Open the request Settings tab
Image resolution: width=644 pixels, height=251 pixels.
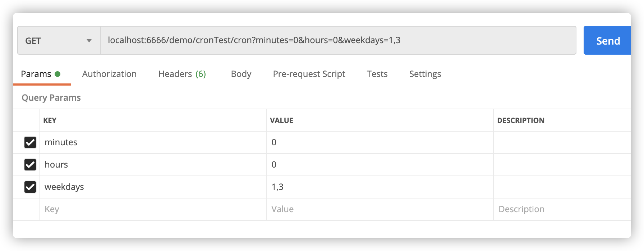click(425, 74)
